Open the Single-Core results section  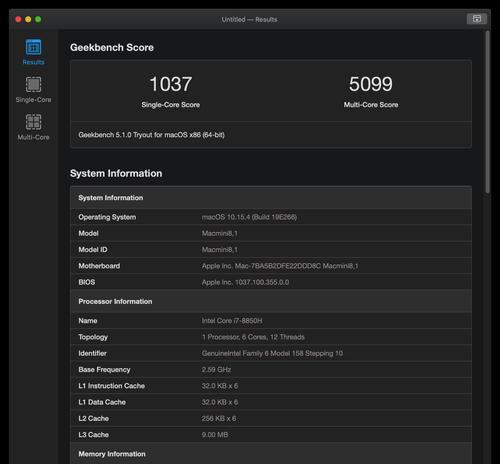click(33, 89)
